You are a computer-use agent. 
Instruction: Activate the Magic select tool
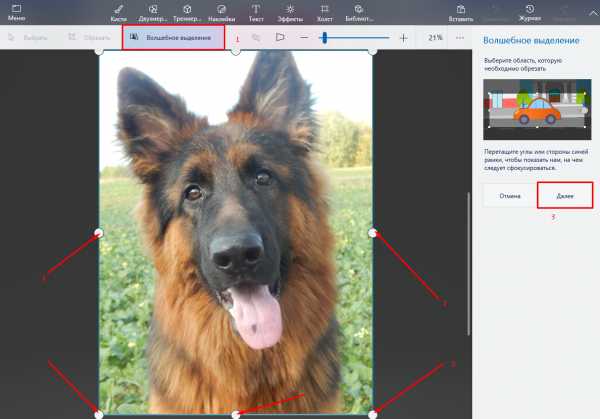[173, 38]
